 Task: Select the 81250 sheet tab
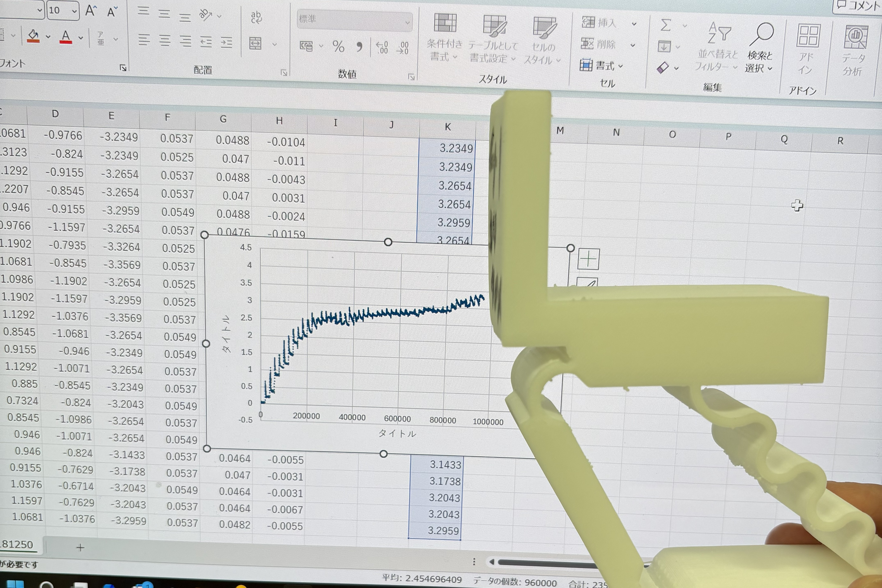click(17, 545)
